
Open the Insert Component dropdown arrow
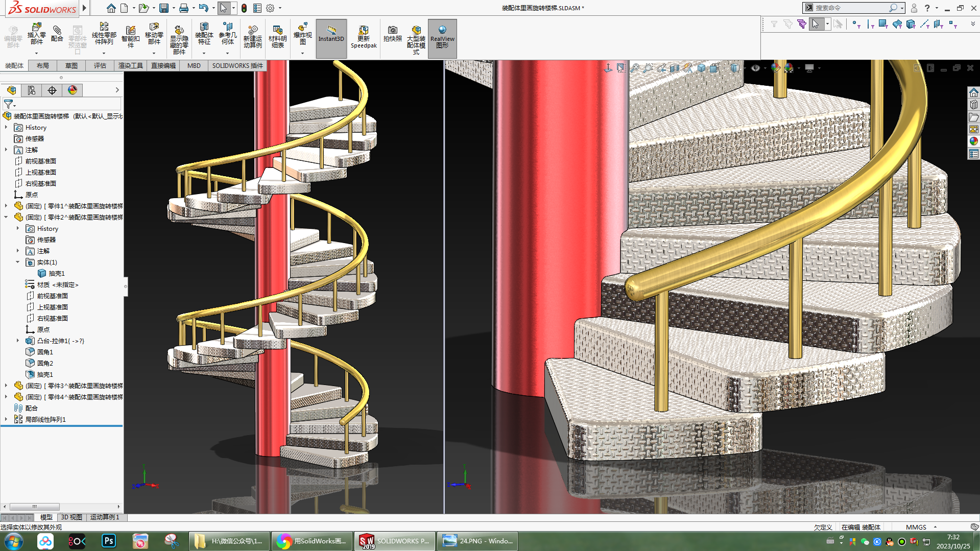36,53
